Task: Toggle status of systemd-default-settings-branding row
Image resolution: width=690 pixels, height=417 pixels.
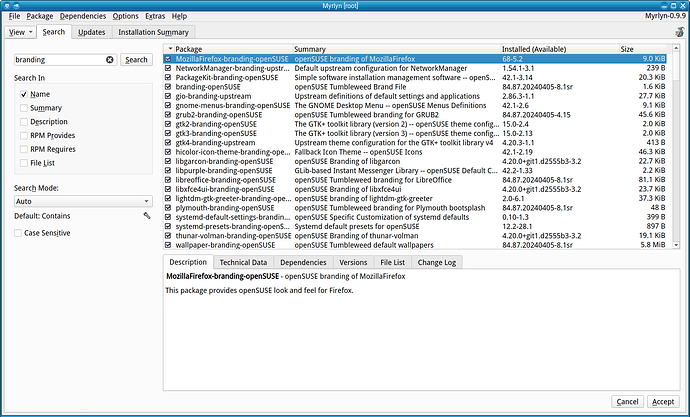Action: click(x=168, y=217)
